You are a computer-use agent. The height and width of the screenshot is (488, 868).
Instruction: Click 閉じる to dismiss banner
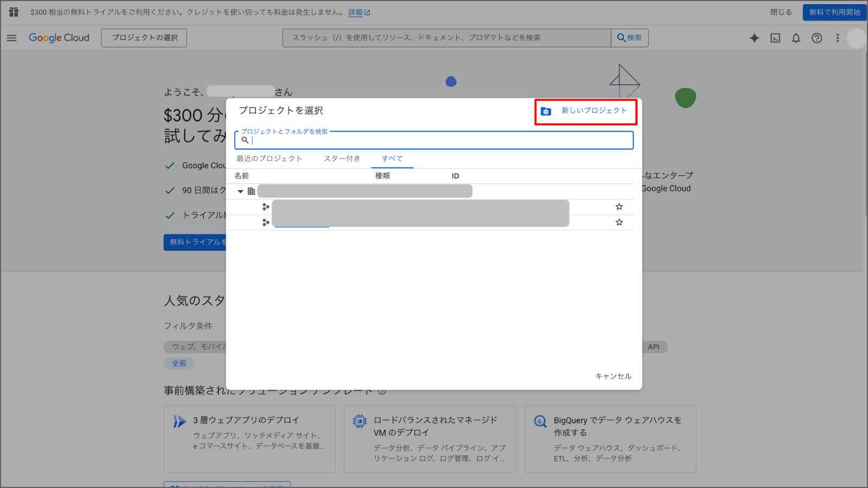click(781, 12)
